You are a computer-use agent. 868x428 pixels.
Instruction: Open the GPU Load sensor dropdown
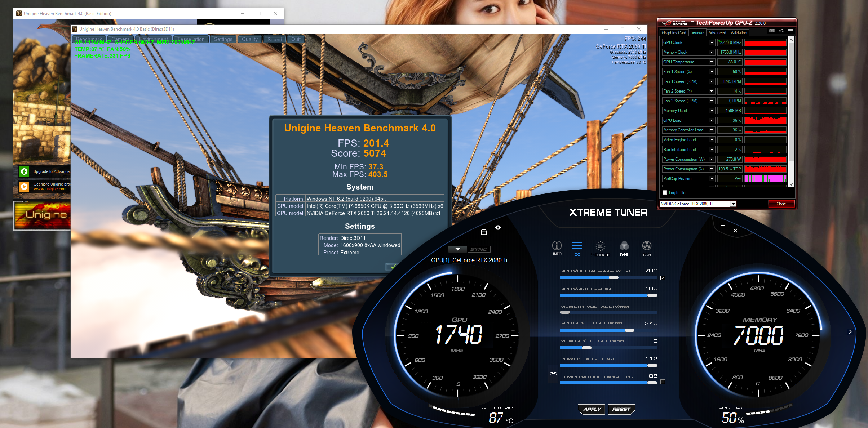tap(712, 120)
